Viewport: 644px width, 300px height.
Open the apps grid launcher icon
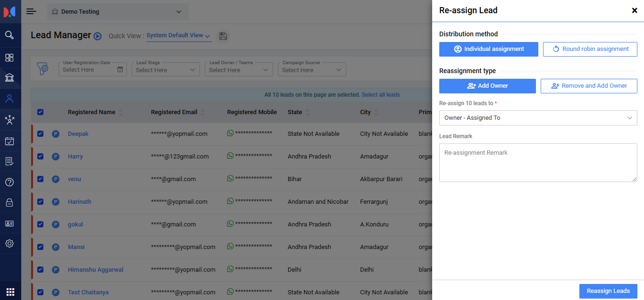[10, 292]
